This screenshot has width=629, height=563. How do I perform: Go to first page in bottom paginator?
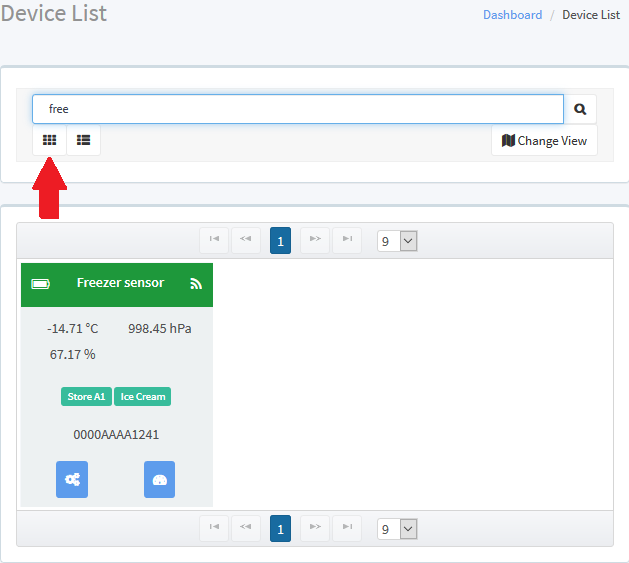point(214,528)
